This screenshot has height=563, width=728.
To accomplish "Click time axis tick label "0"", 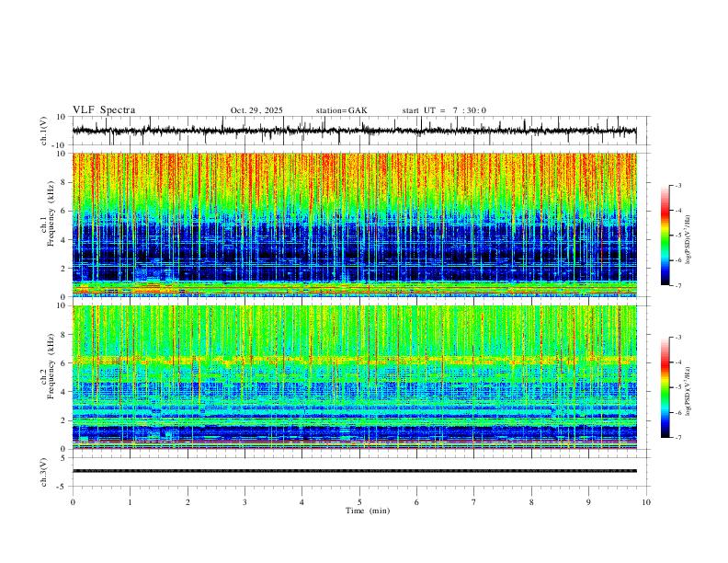I will click(73, 502).
